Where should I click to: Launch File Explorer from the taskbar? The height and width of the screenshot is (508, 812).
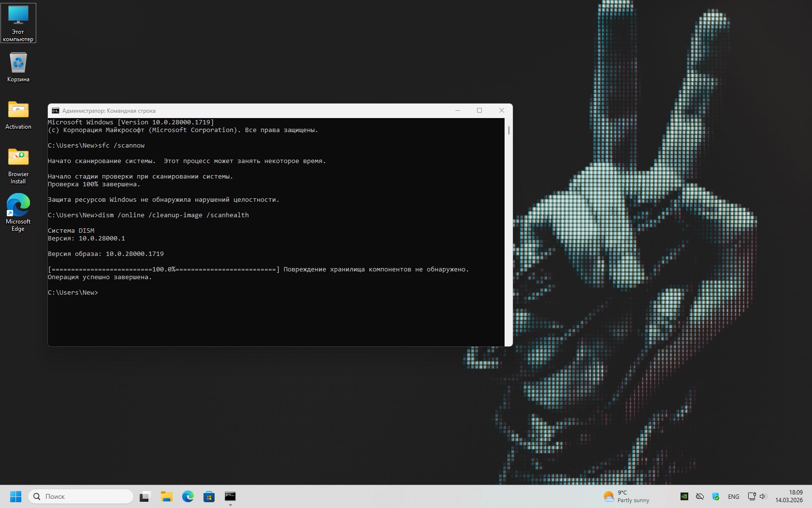pyautogui.click(x=166, y=496)
